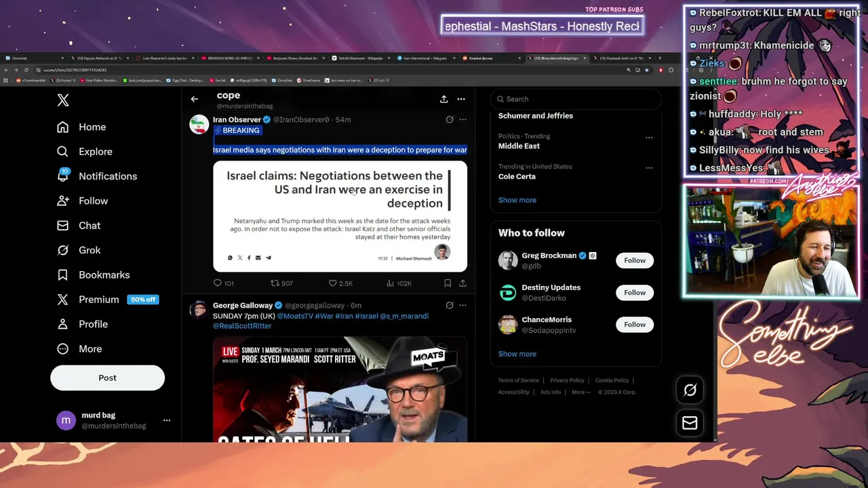Follow ChanceMorris
Viewport: 868px width, 488px height.
(635, 325)
